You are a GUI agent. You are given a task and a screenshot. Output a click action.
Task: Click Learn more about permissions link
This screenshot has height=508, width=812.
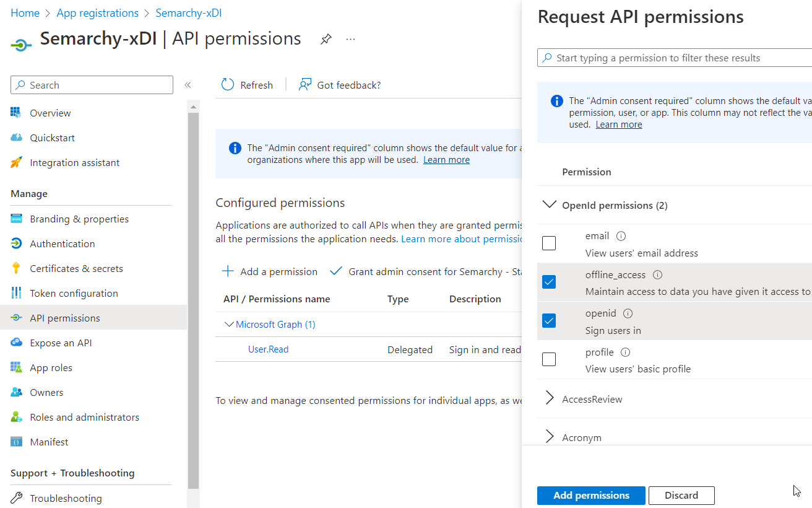click(x=461, y=239)
